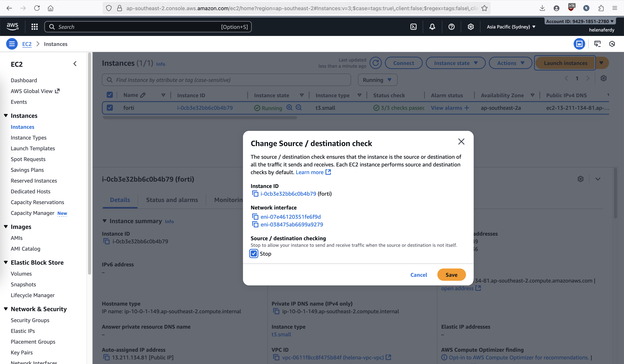624x364 pixels.
Task: Switch to Status and alarms tab
Action: click(x=172, y=200)
